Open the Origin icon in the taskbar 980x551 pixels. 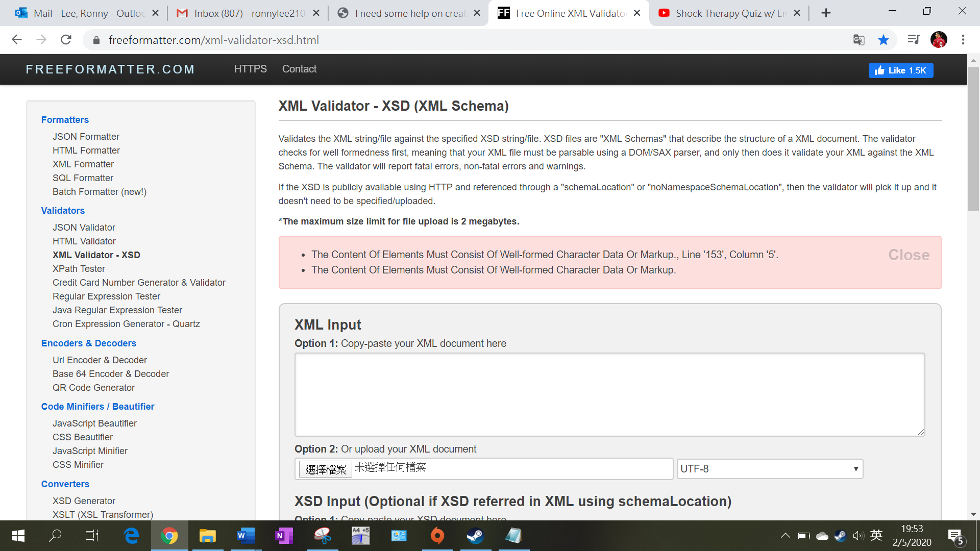coord(437,536)
